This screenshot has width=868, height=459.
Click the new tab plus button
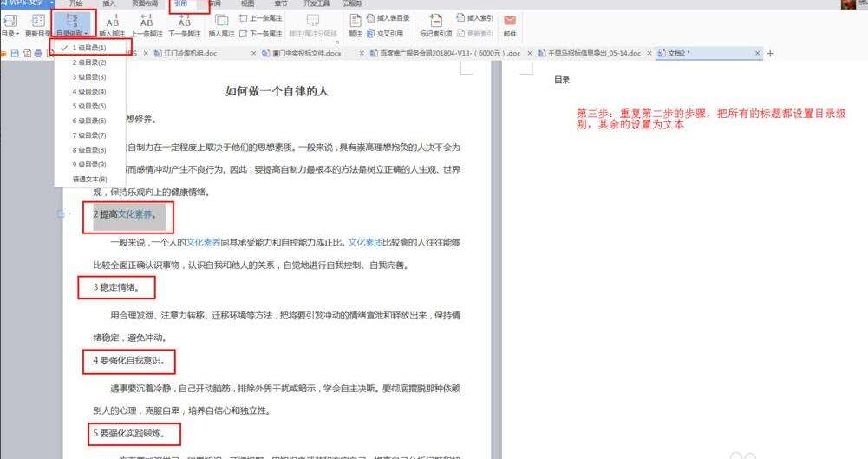pos(769,53)
